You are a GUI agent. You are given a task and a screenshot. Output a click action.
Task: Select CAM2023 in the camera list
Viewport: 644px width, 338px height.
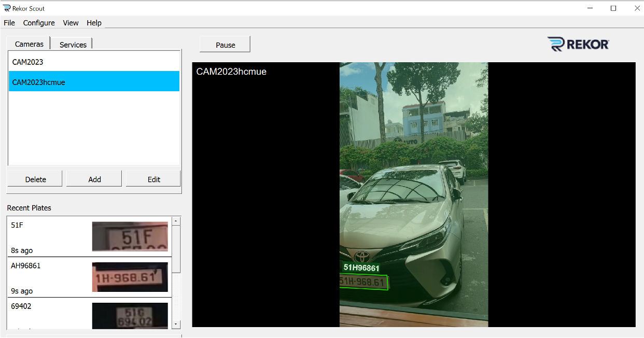coord(28,62)
